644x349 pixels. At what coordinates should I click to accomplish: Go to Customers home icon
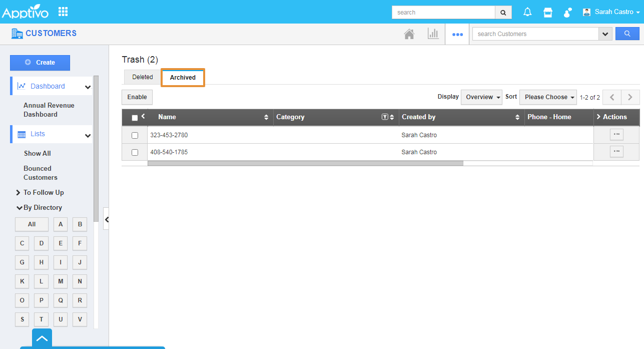tap(409, 34)
